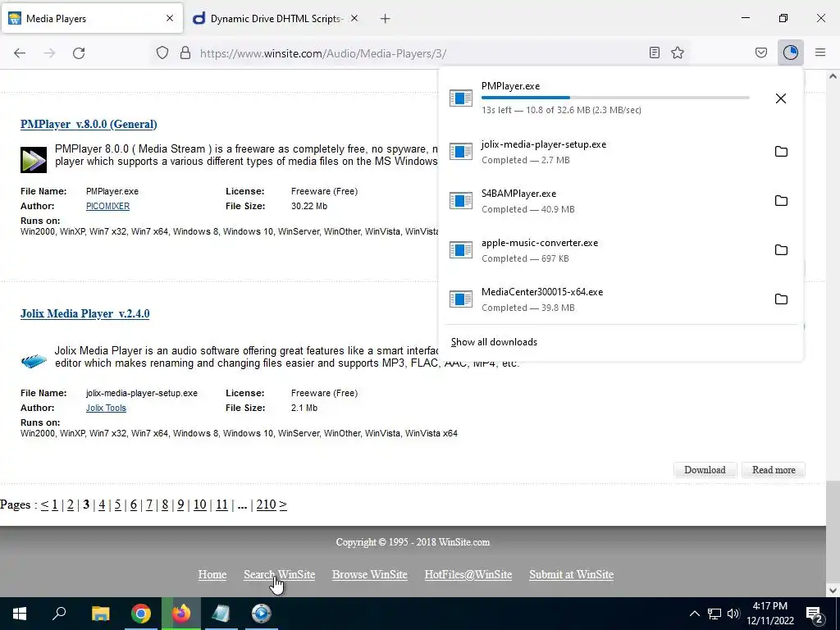
Task: Click the site security padlock icon
Action: 185,52
